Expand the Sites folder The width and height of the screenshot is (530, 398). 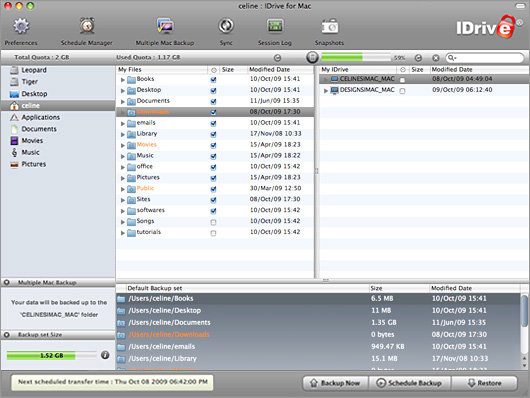tap(123, 200)
